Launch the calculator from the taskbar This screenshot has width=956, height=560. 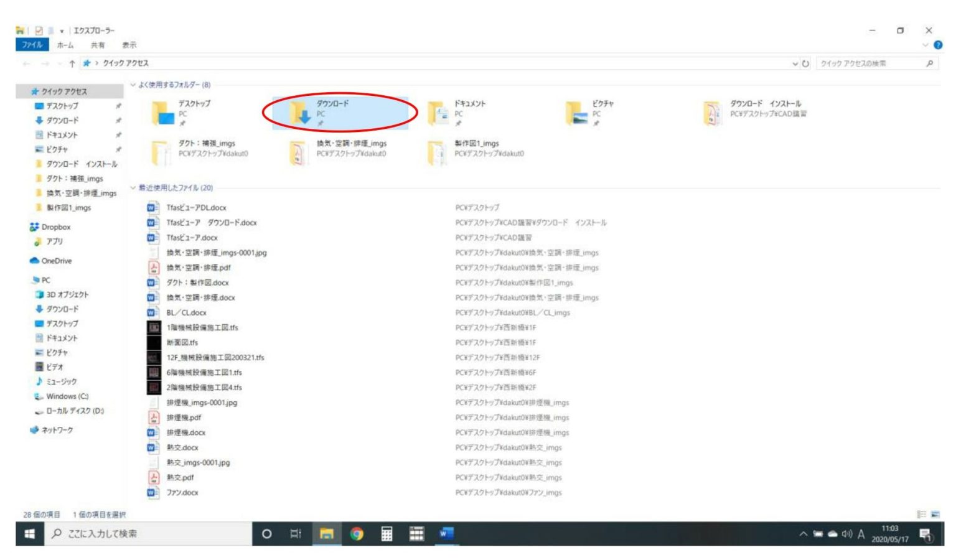point(387,534)
